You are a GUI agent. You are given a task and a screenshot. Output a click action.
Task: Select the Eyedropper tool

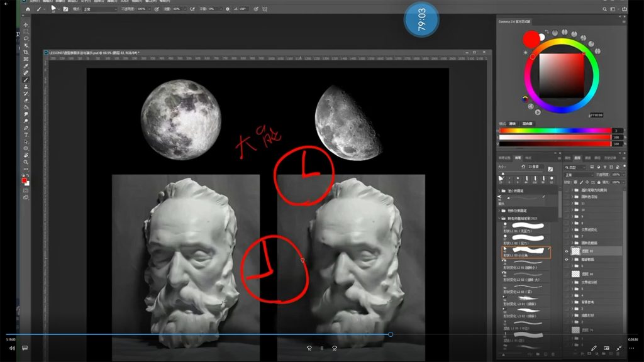point(26,66)
